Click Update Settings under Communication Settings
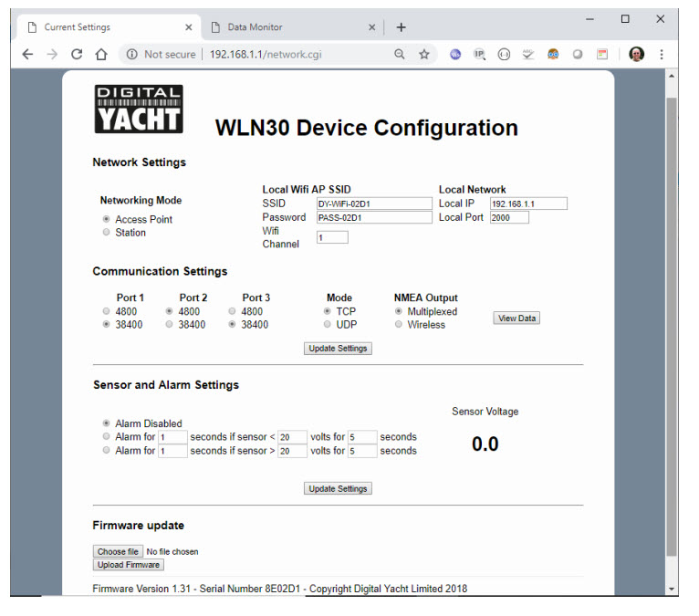 coord(338,349)
